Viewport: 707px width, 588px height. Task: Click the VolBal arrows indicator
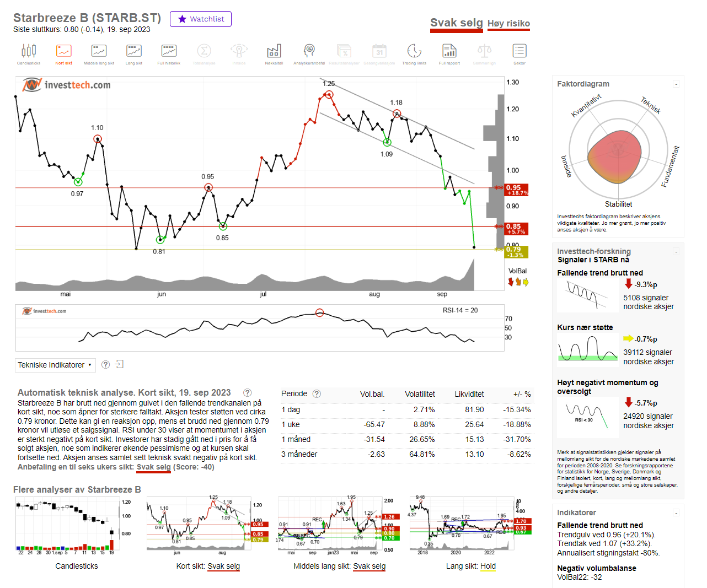tap(518, 282)
